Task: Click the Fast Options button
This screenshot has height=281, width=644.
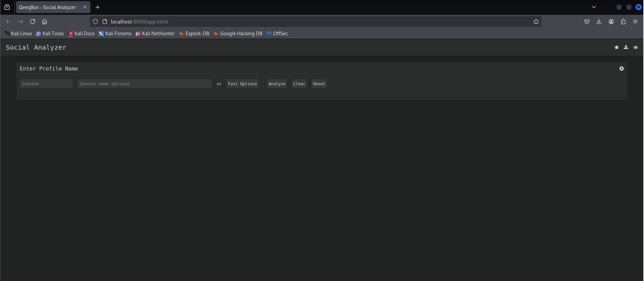Action: pyautogui.click(x=242, y=84)
